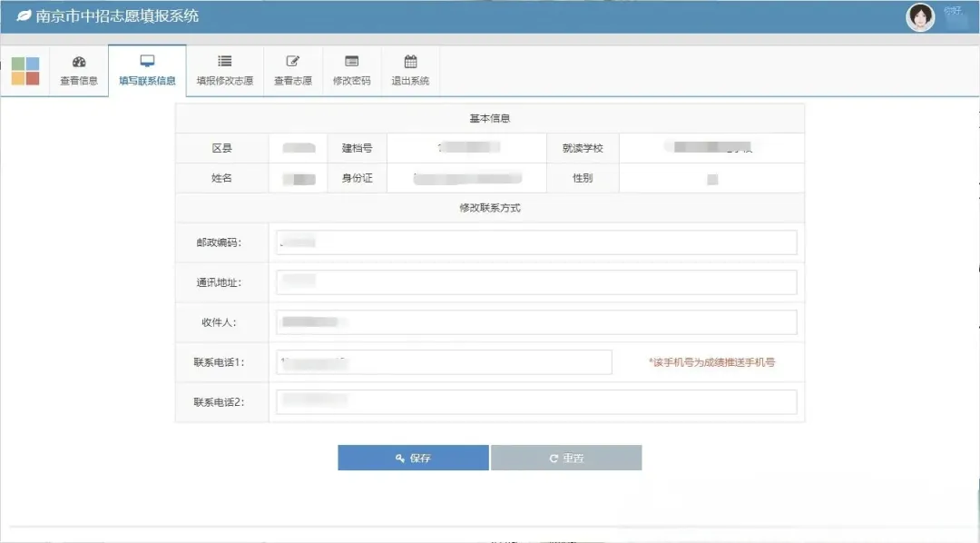Click the 身份证 label cell
This screenshot has width=980, height=543.
pyautogui.click(x=357, y=178)
